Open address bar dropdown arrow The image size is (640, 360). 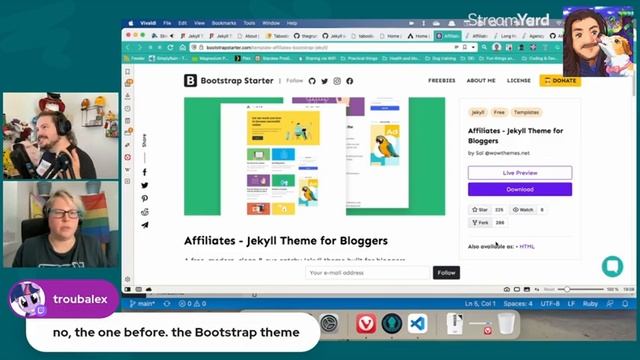(473, 47)
